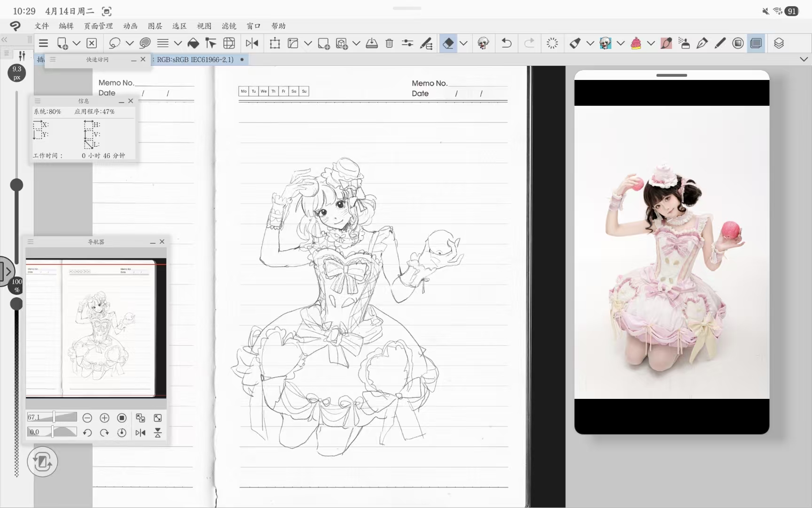Toggle horizontal flip in Navigator
The height and width of the screenshot is (508, 812).
click(x=140, y=433)
